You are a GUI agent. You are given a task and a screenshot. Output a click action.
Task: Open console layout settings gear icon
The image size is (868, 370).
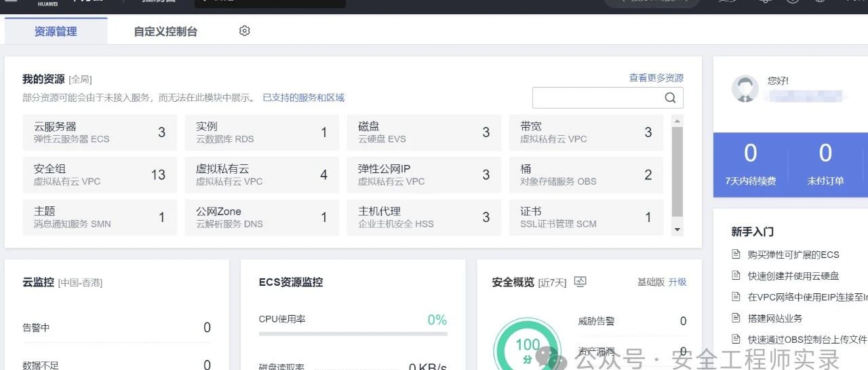click(245, 31)
